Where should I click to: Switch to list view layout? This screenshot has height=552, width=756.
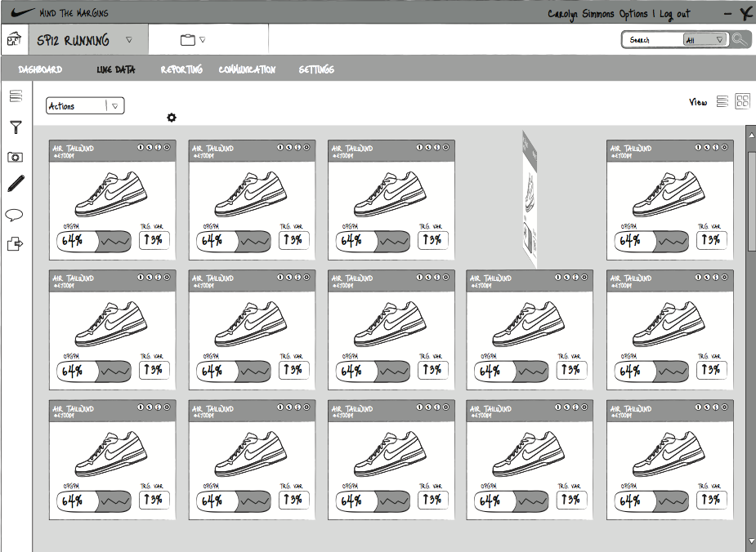point(722,101)
